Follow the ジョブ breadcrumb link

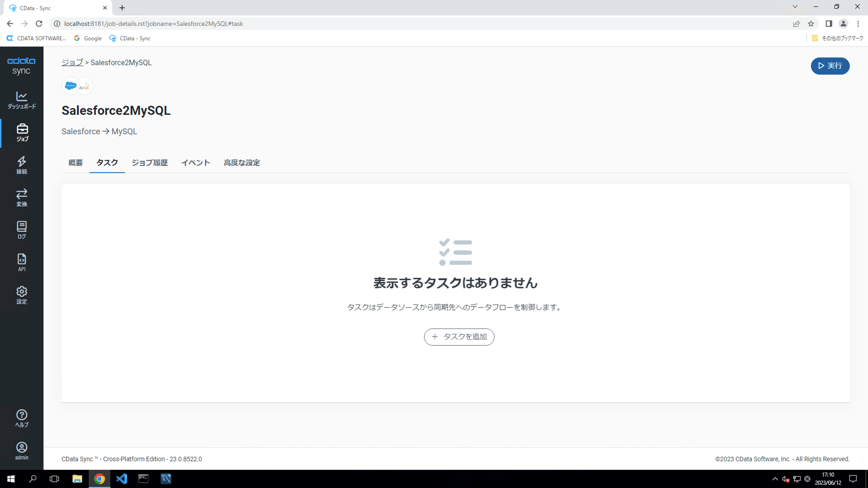coord(72,62)
